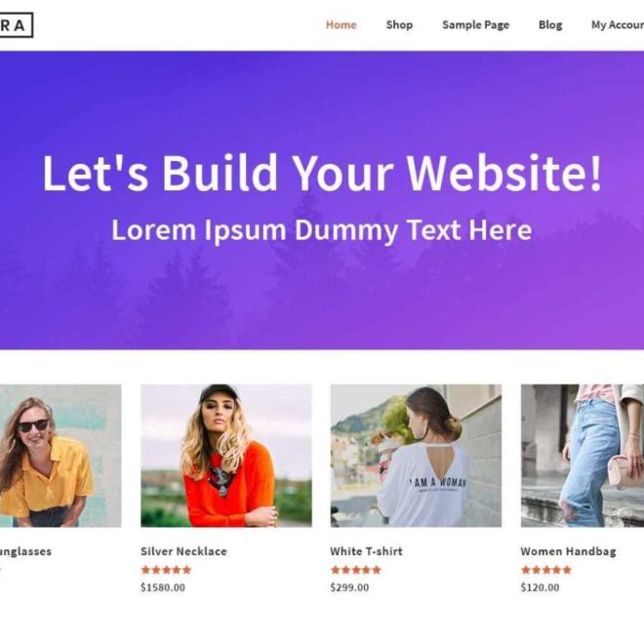
Task: Click White T-shirt five-star rating
Action: click(x=356, y=570)
